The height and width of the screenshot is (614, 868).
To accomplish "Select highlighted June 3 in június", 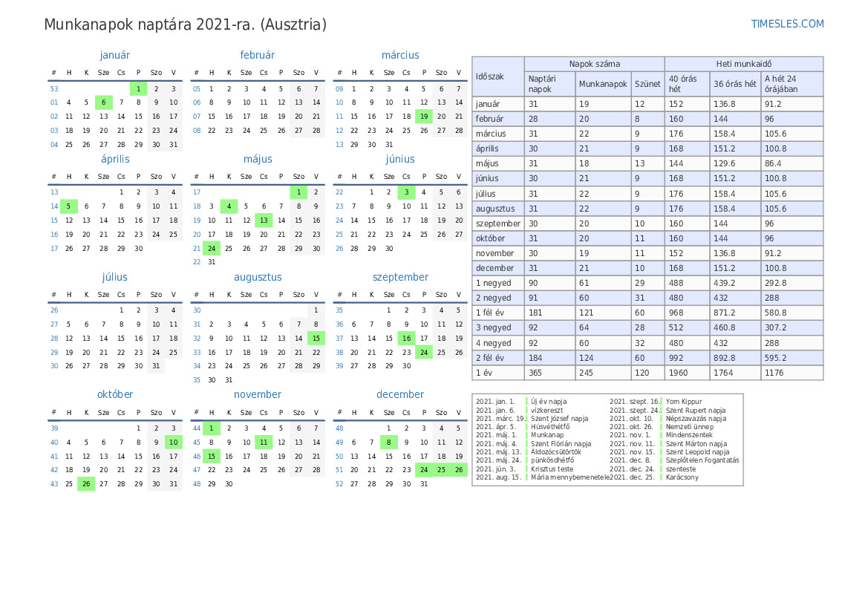I will click(406, 192).
